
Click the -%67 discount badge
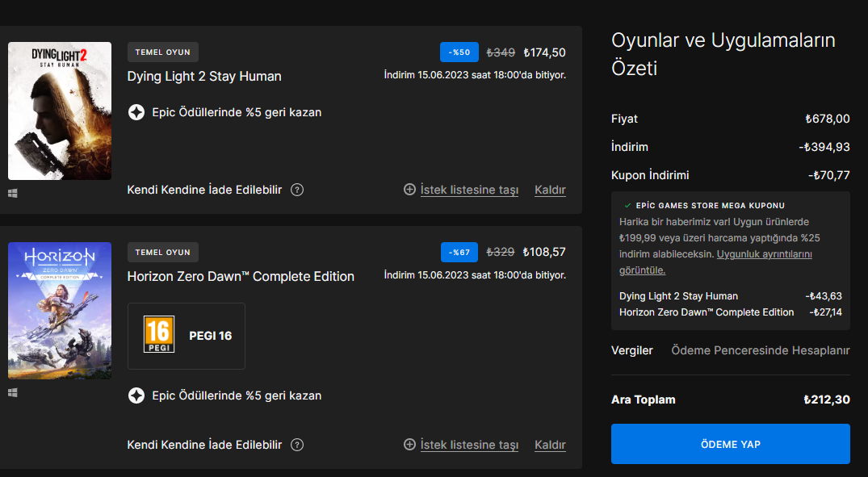click(459, 252)
